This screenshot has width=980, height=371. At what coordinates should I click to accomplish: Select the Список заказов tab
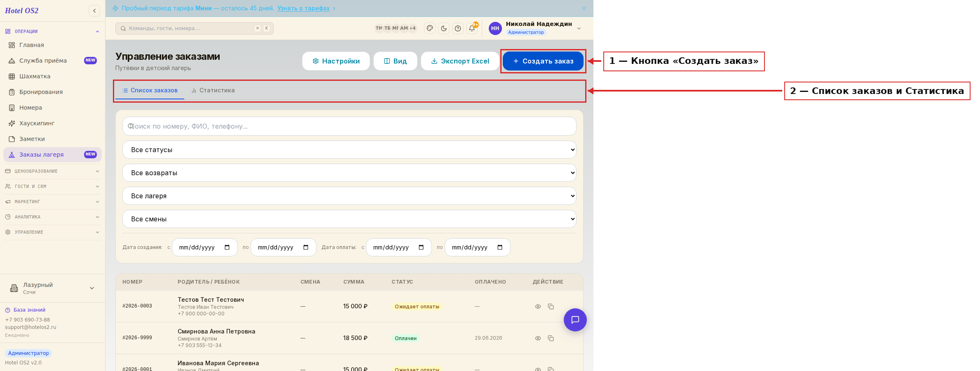coord(150,90)
